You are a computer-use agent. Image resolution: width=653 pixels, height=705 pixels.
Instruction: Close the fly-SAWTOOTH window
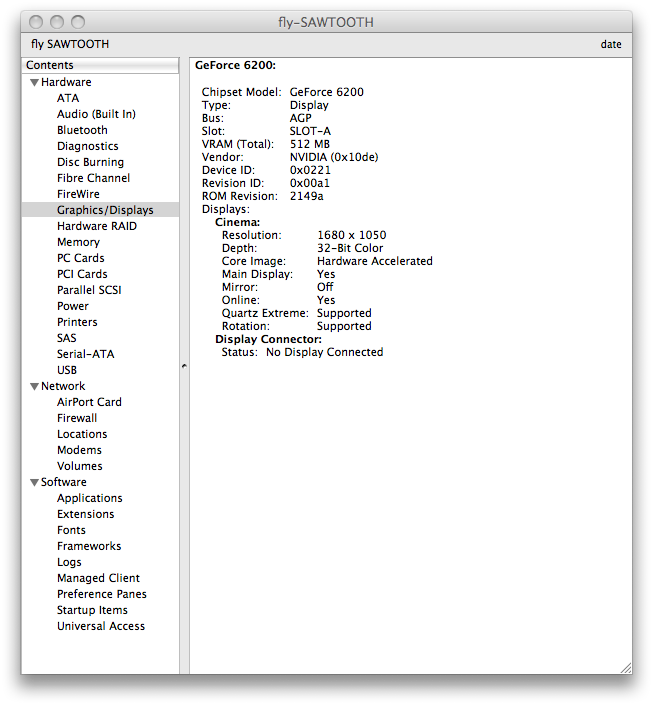[36, 22]
